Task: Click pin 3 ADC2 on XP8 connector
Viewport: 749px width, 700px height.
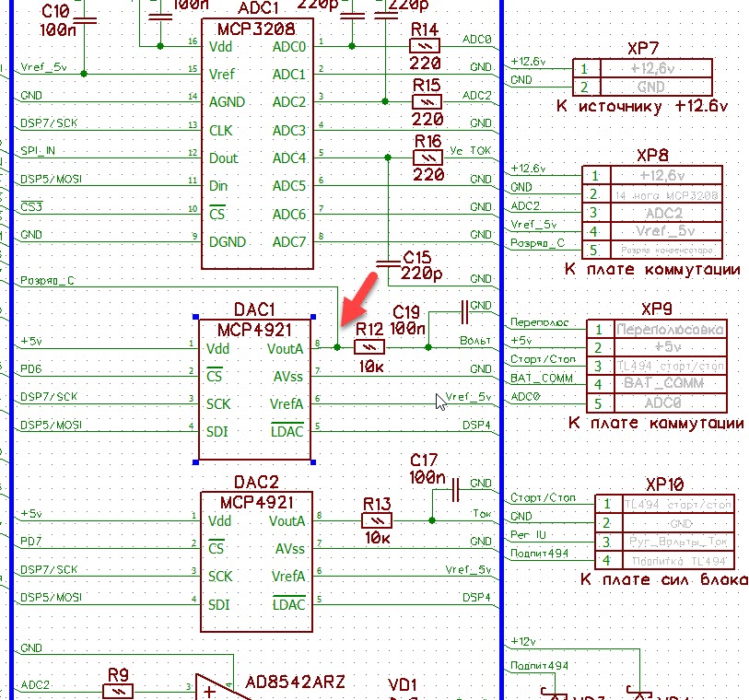Action: click(653, 212)
